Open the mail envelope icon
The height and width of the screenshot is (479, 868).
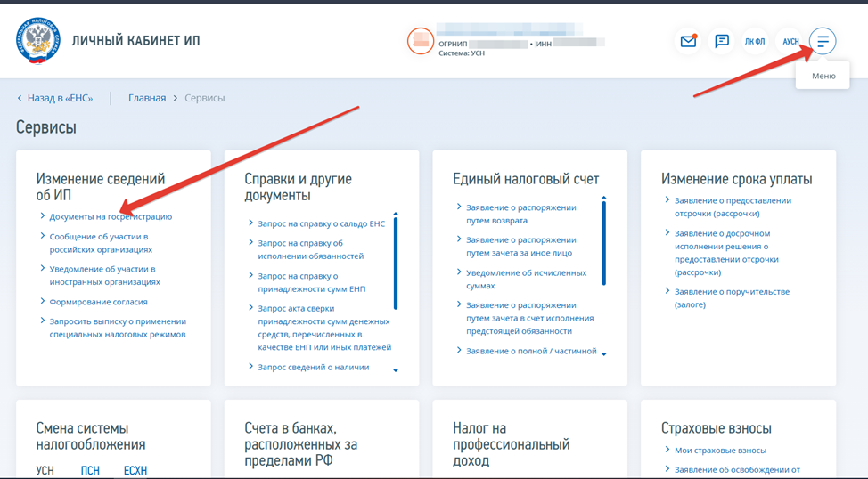coord(688,41)
